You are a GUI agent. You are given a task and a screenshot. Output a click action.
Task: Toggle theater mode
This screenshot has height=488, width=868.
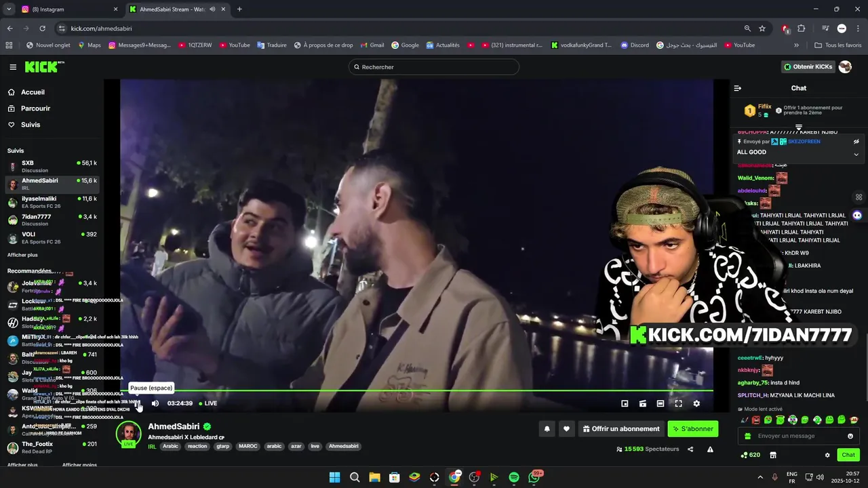(x=660, y=403)
